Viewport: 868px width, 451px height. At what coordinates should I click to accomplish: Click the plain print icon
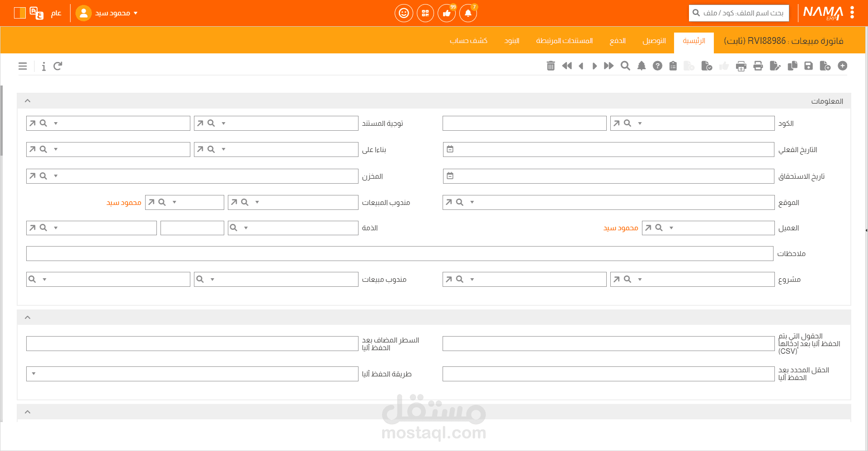(x=758, y=66)
